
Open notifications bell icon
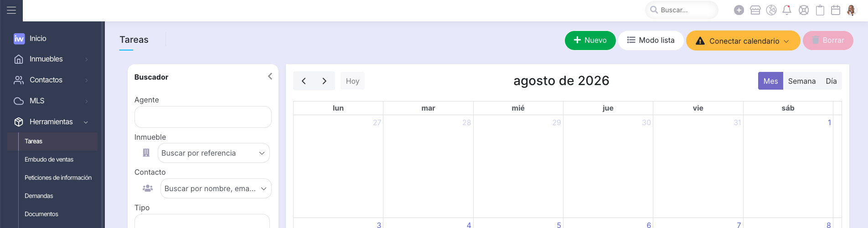pos(787,10)
